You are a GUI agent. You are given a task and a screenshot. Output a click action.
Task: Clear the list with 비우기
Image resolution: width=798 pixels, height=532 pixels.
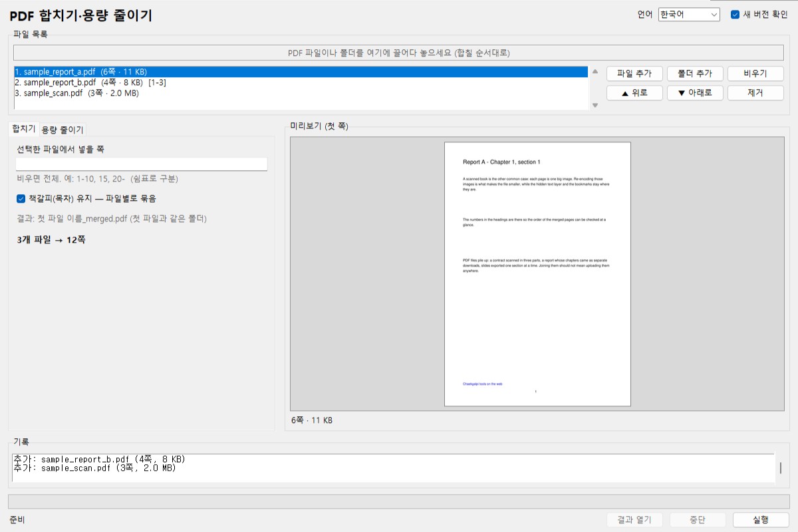pos(755,74)
